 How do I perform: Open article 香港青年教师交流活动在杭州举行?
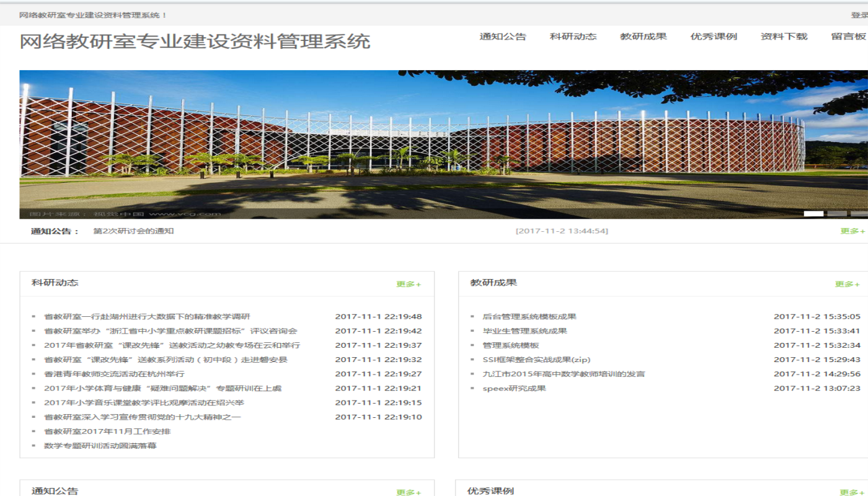[114, 374]
